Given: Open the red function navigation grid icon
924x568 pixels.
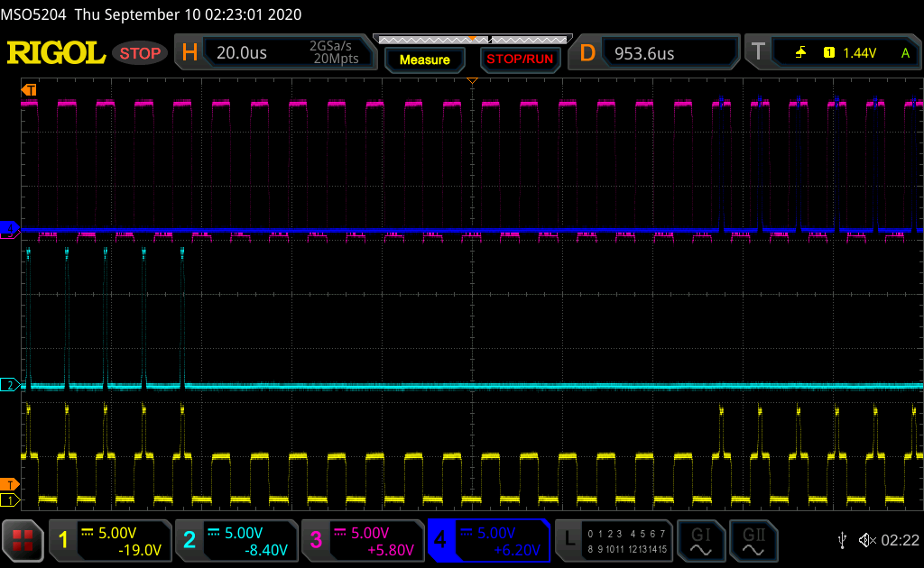Looking at the screenshot, I should tap(23, 540).
